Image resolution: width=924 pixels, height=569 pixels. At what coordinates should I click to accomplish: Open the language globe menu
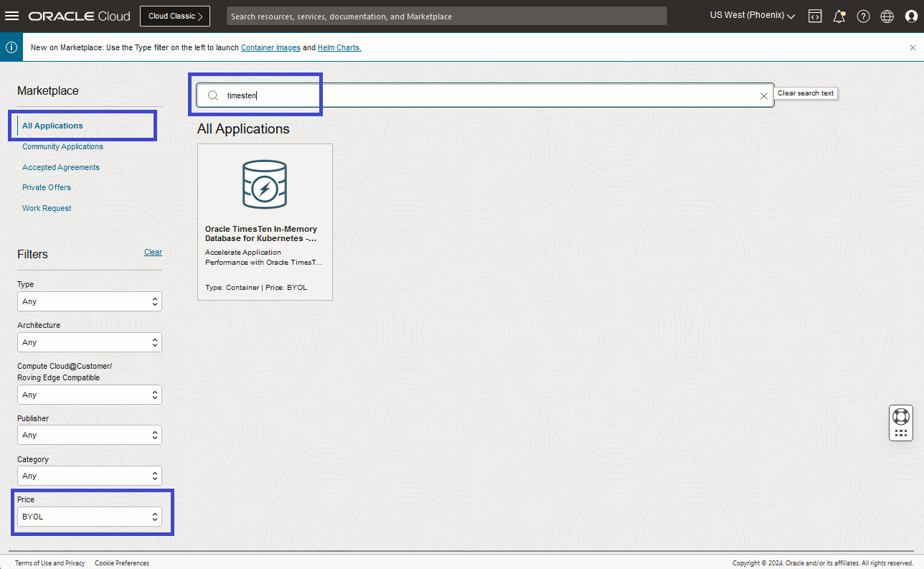[x=887, y=17]
